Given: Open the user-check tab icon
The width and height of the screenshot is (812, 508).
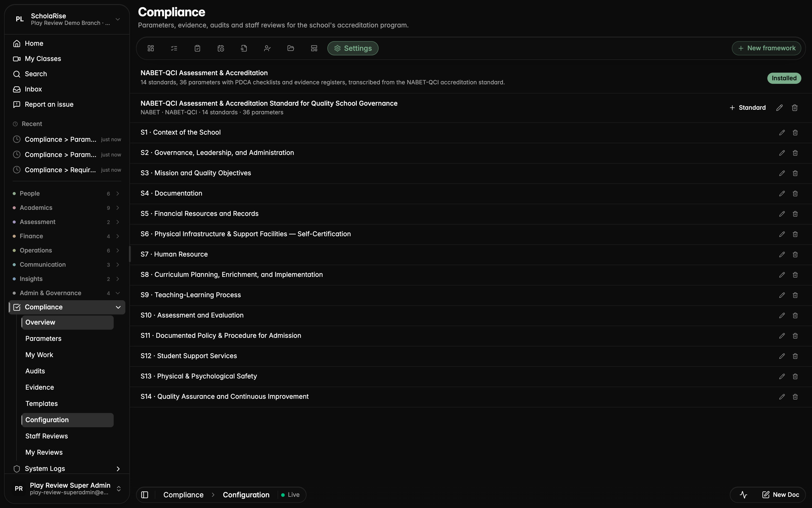Looking at the screenshot, I should [x=267, y=48].
